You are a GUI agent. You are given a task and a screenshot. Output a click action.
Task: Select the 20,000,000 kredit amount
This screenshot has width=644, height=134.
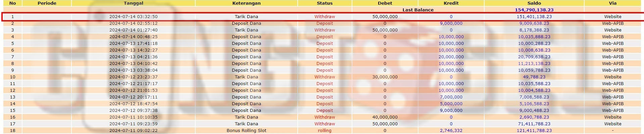point(451,57)
